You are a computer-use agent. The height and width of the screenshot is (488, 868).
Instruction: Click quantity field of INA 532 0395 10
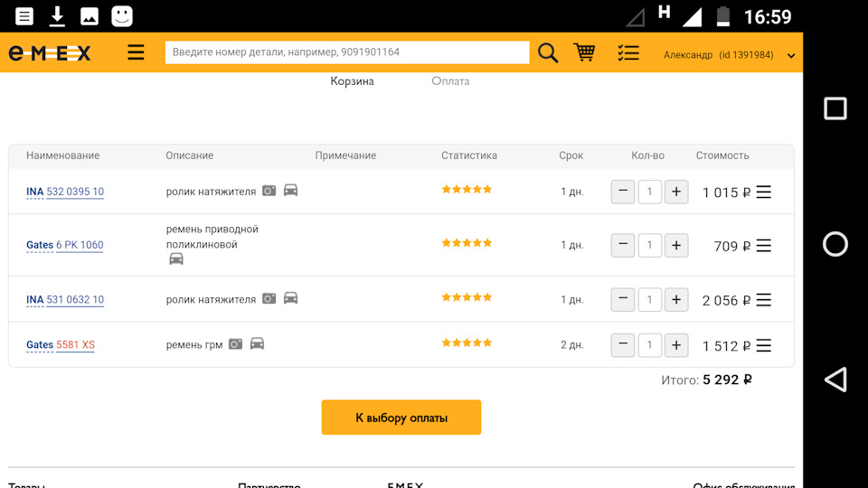pos(649,192)
